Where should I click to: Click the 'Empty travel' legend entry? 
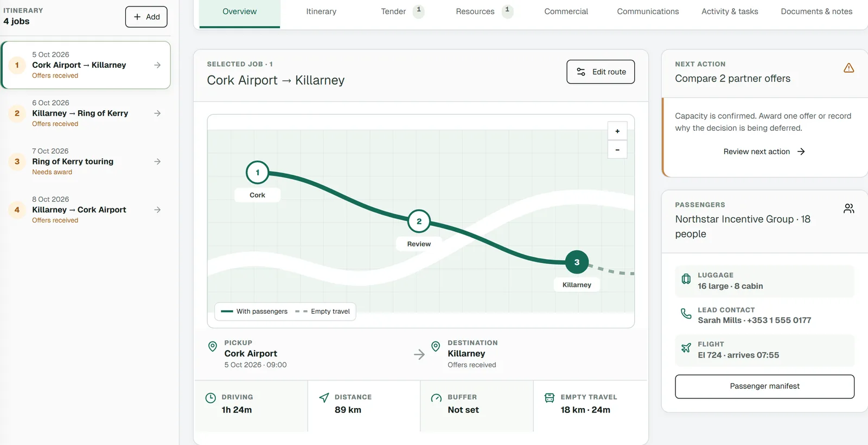click(323, 311)
